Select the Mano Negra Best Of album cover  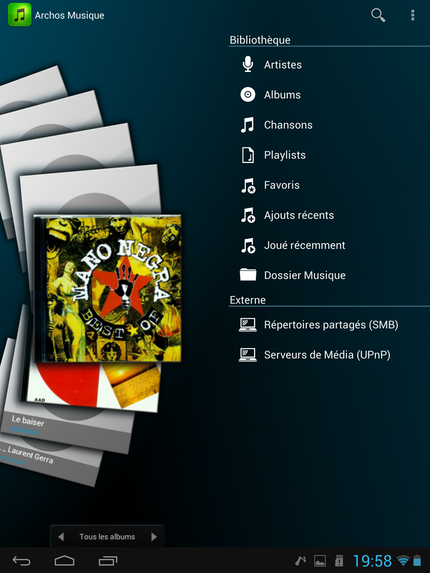click(108, 289)
